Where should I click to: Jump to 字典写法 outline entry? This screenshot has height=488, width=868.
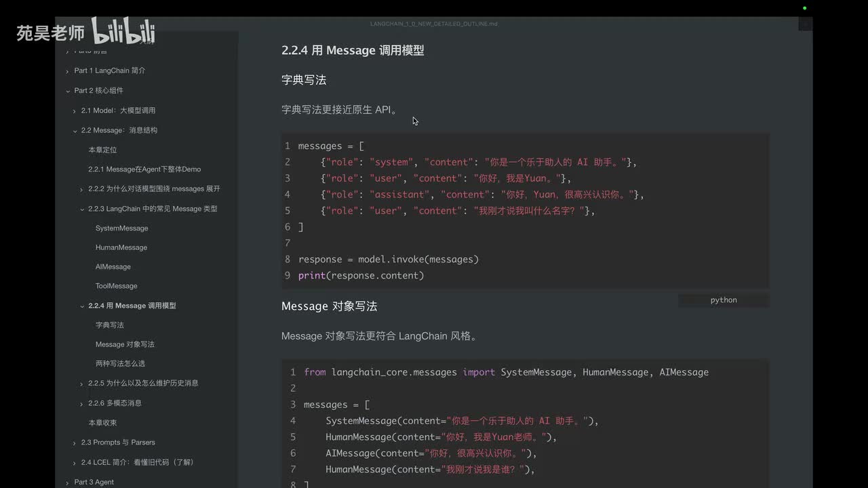(x=110, y=325)
